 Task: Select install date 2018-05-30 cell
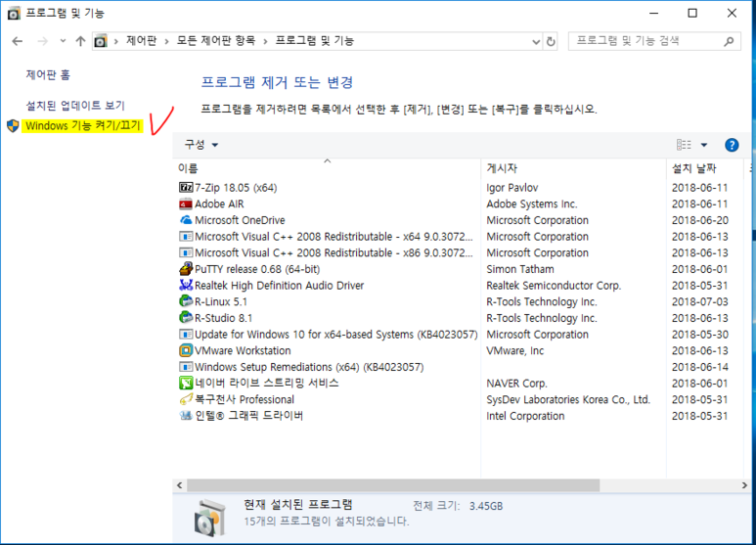[699, 335]
